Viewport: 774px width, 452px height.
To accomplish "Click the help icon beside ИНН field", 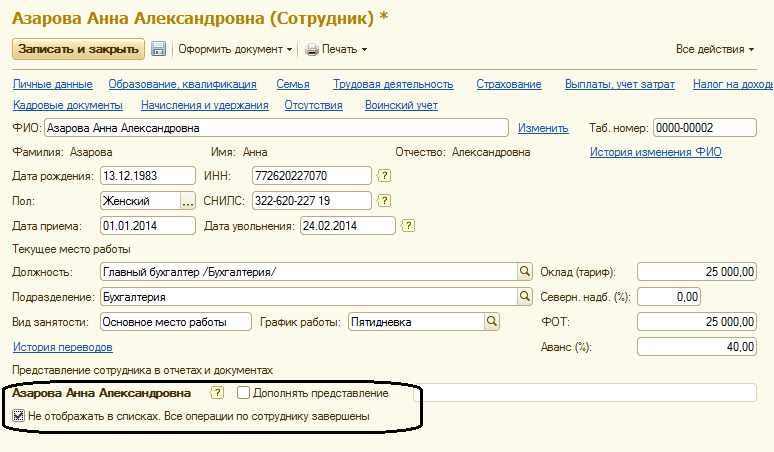I will [384, 176].
